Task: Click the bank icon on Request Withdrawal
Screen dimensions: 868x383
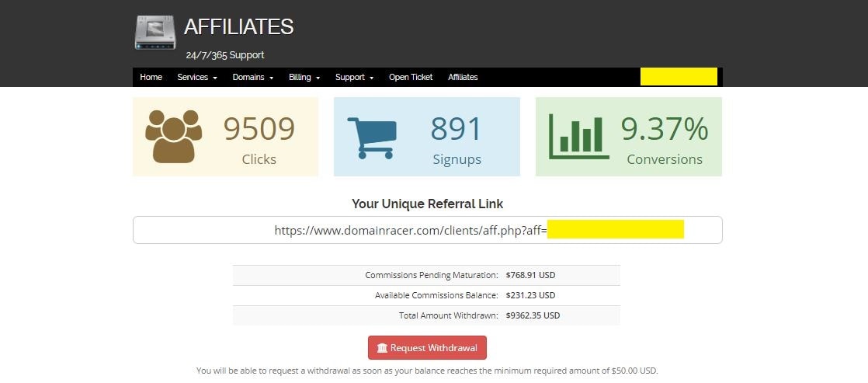Action: coord(382,348)
